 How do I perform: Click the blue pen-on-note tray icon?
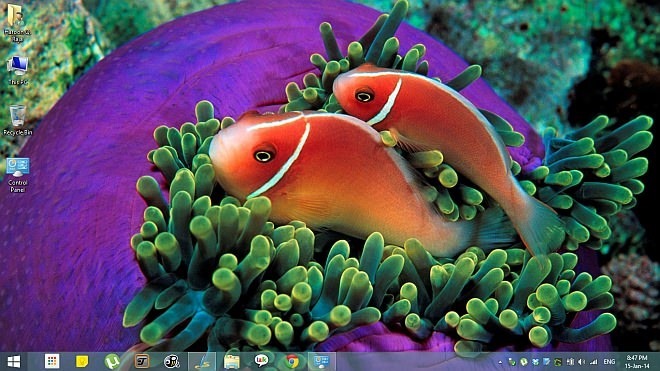(x=546, y=362)
